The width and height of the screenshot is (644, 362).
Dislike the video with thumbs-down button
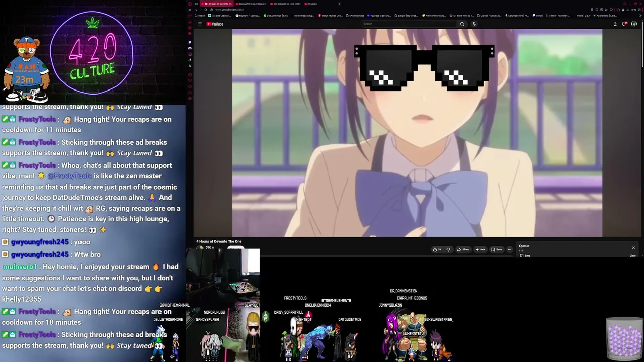click(448, 249)
